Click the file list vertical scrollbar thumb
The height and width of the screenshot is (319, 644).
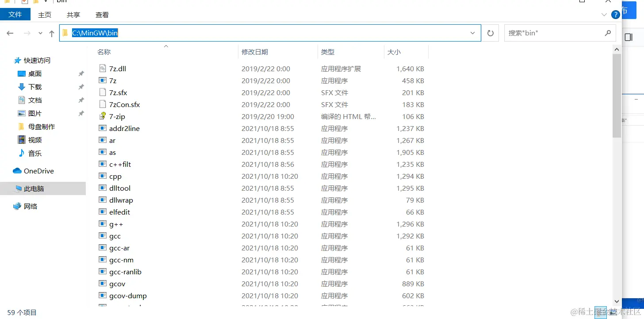(x=617, y=96)
